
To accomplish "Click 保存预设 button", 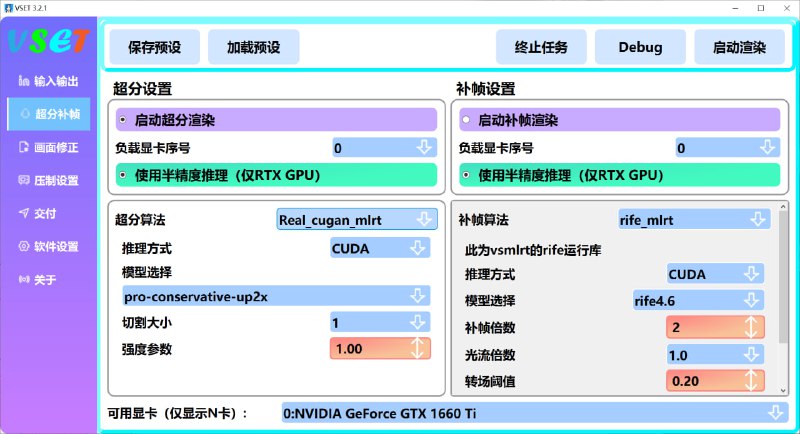I will [x=155, y=47].
